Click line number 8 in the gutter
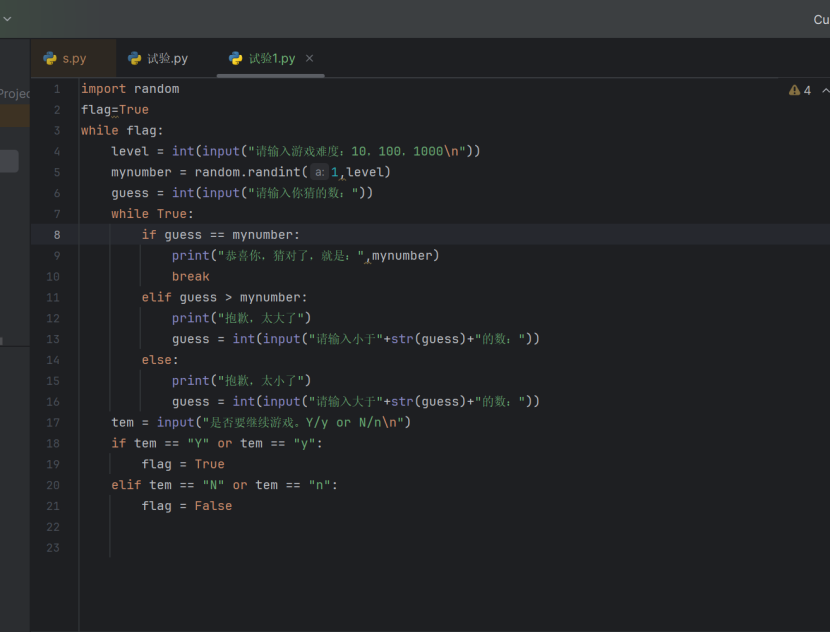The width and height of the screenshot is (831, 632). (x=56, y=235)
